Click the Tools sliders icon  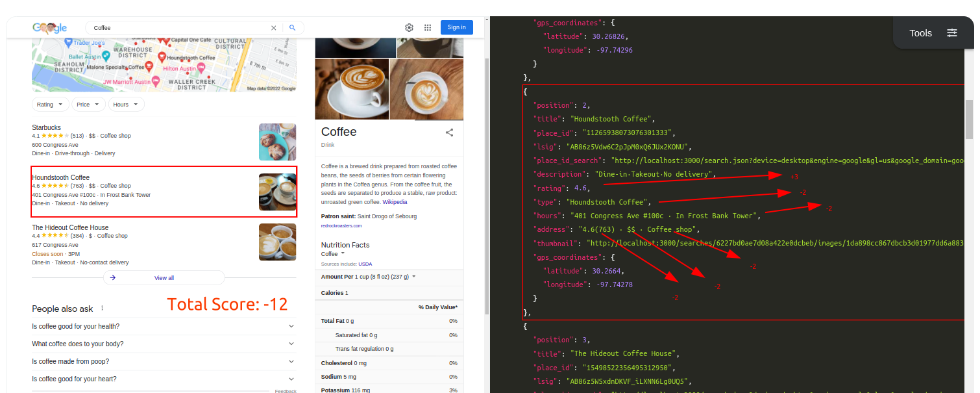[x=952, y=33]
